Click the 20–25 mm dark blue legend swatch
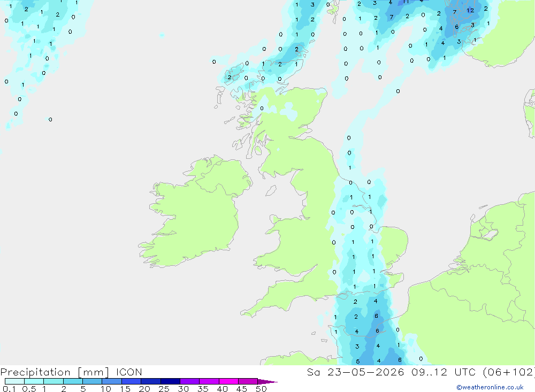The image size is (535, 392). point(151,381)
